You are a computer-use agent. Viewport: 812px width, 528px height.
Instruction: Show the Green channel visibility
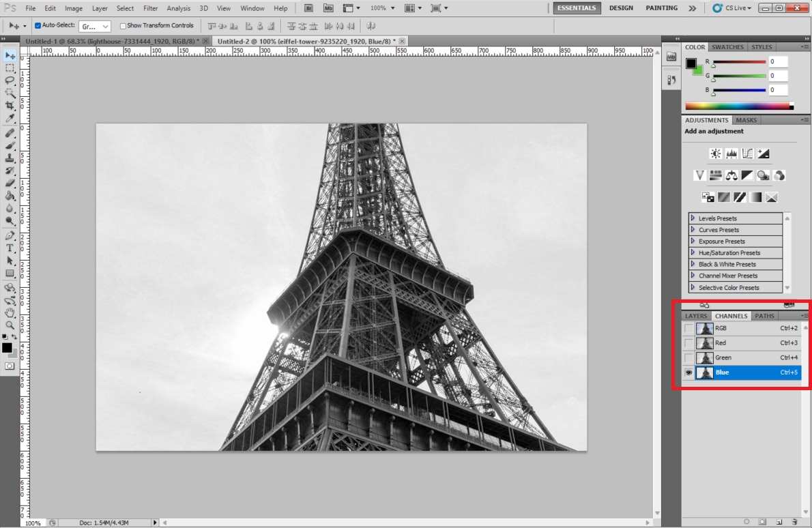[688, 357]
